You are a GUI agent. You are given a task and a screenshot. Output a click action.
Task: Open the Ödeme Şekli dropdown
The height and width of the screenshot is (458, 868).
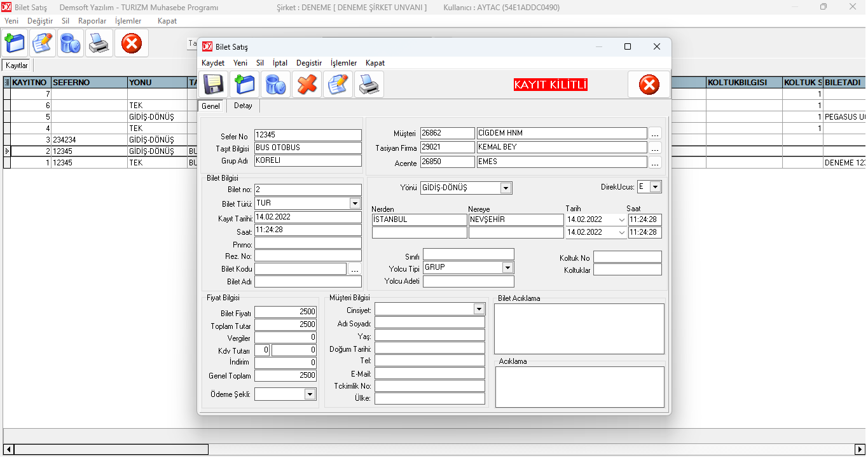309,394
